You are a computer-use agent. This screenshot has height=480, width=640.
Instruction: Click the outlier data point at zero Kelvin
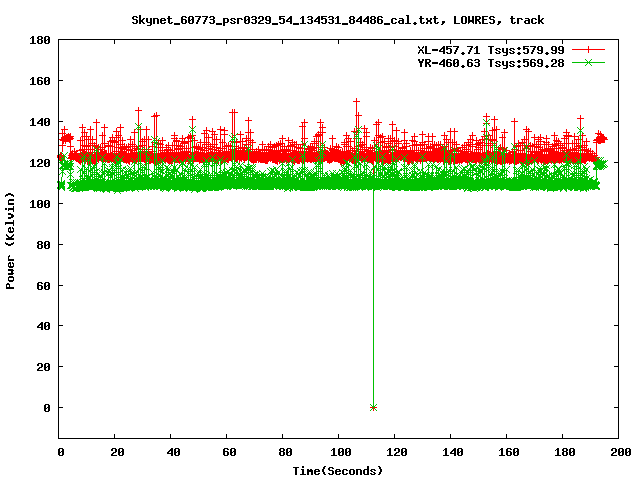[373, 407]
